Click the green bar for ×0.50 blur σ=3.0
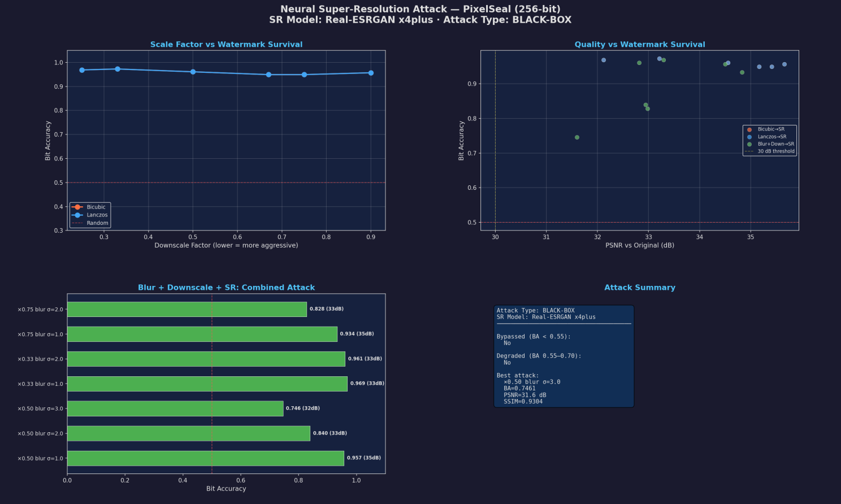The width and height of the screenshot is (841, 504). (x=175, y=409)
